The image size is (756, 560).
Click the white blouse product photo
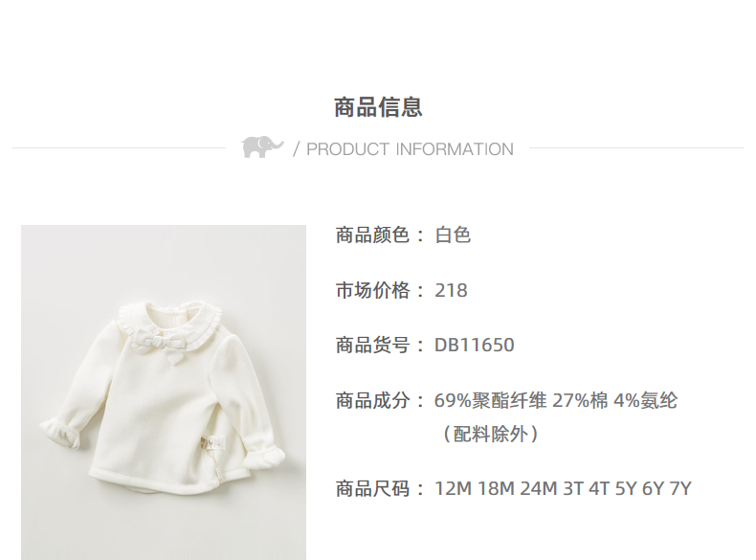[x=164, y=392]
